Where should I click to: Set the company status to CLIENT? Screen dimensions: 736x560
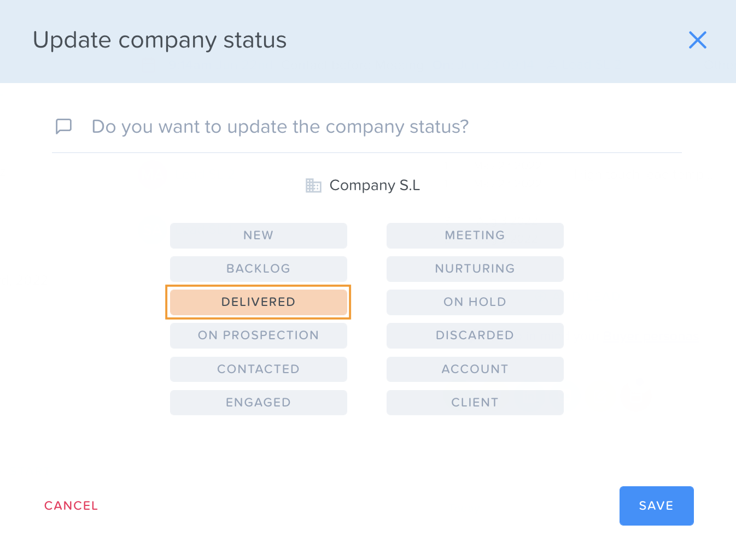pos(475,403)
